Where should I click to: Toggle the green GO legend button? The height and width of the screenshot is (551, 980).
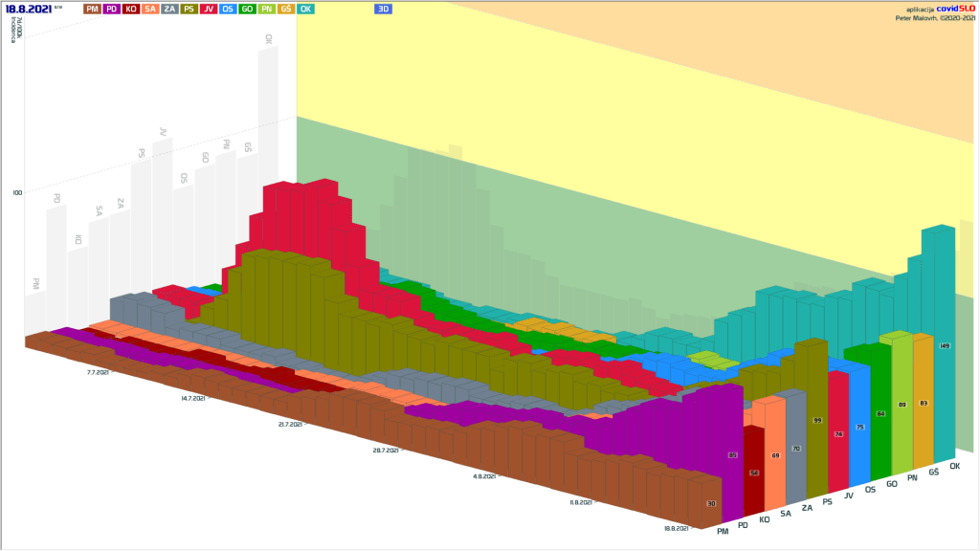click(247, 9)
